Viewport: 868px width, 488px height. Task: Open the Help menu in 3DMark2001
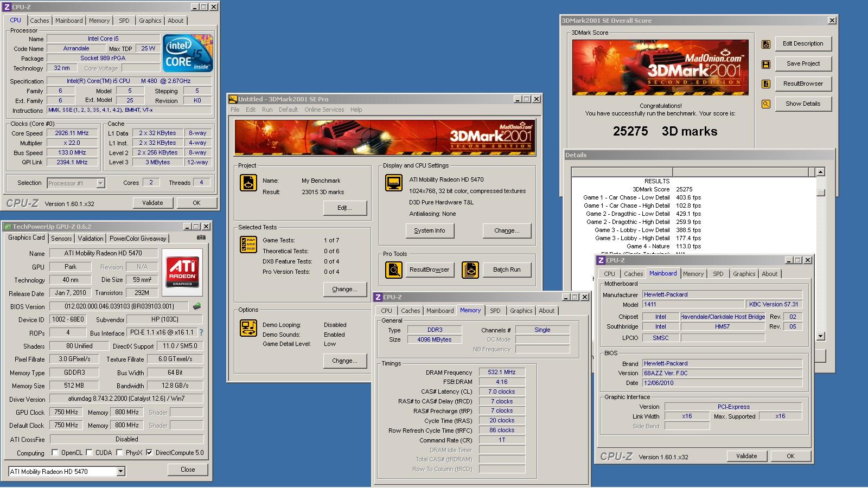tap(356, 110)
